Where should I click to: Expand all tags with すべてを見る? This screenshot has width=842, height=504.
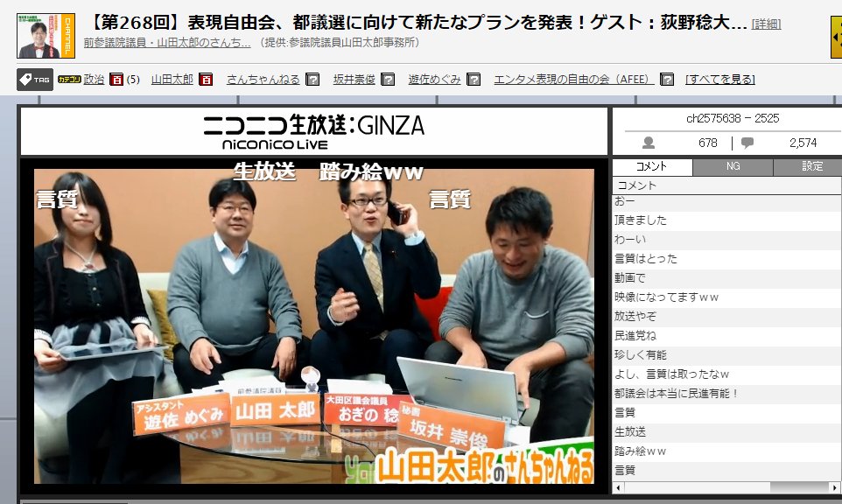[720, 80]
